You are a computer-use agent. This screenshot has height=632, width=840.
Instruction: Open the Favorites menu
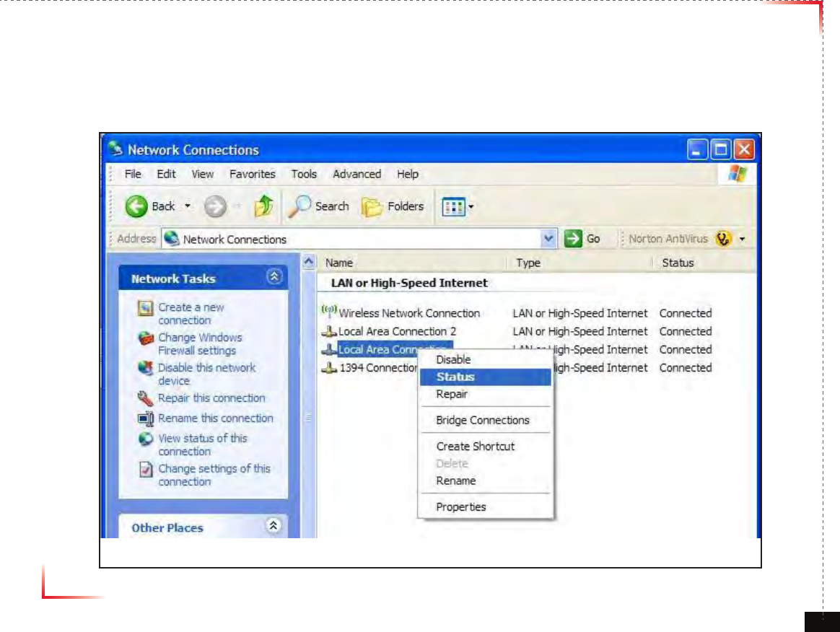(x=253, y=174)
